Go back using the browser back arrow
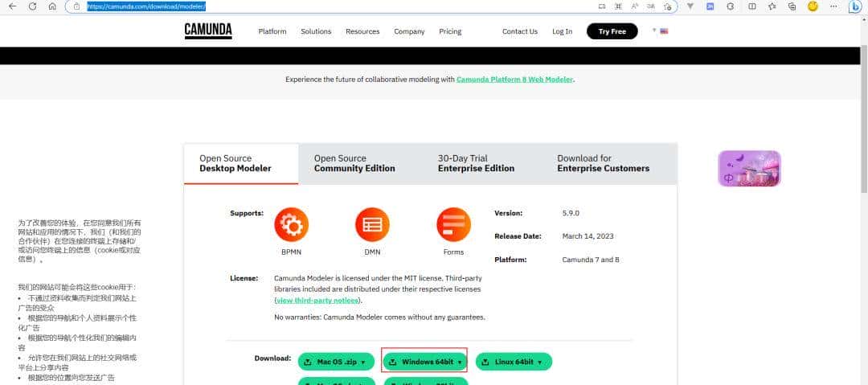The image size is (868, 385). coord(13,6)
